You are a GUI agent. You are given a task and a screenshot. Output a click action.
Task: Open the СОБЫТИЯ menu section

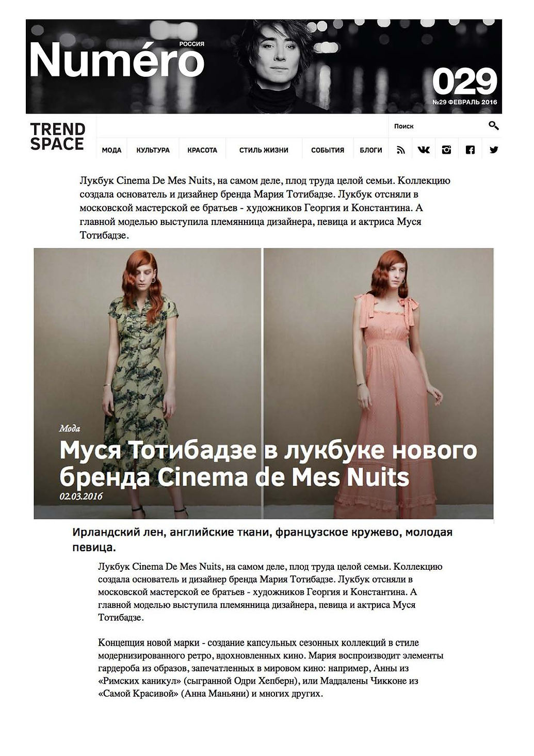(328, 150)
